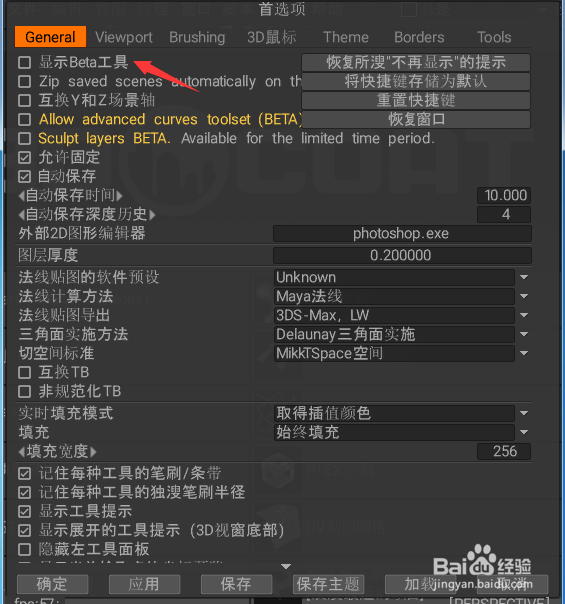Switch to the Viewport tab
Image resolution: width=565 pixels, height=604 pixels.
click(x=124, y=37)
